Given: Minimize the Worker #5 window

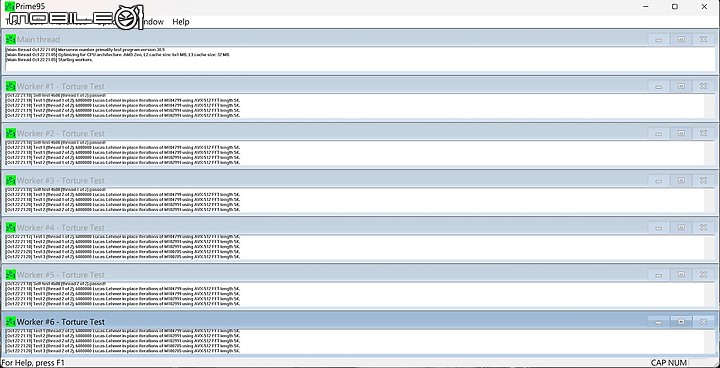Looking at the screenshot, I should pos(658,275).
